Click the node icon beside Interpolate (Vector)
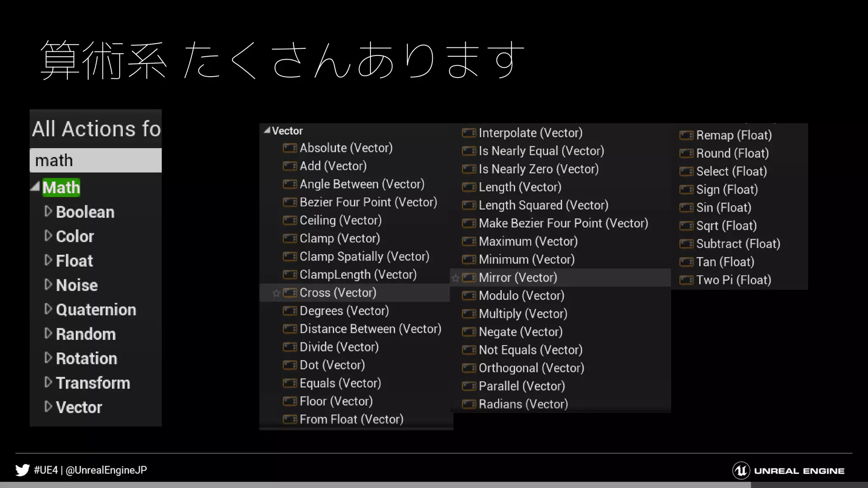This screenshot has width=868, height=488. pos(469,133)
